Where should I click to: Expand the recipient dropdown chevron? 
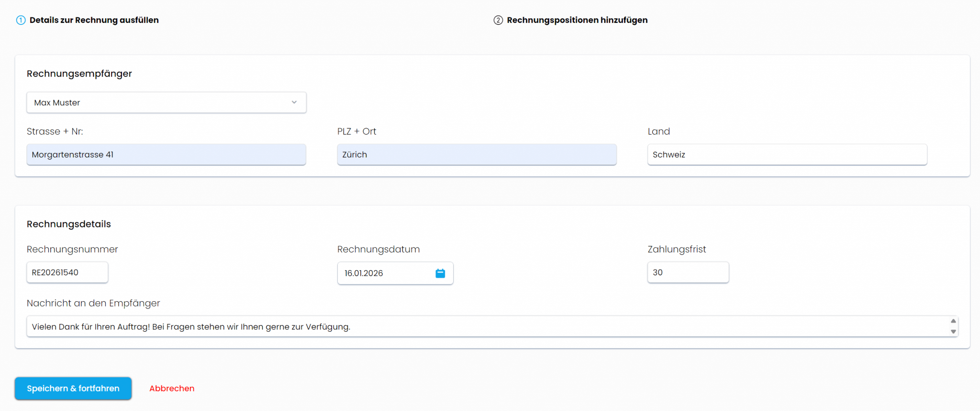pos(294,103)
